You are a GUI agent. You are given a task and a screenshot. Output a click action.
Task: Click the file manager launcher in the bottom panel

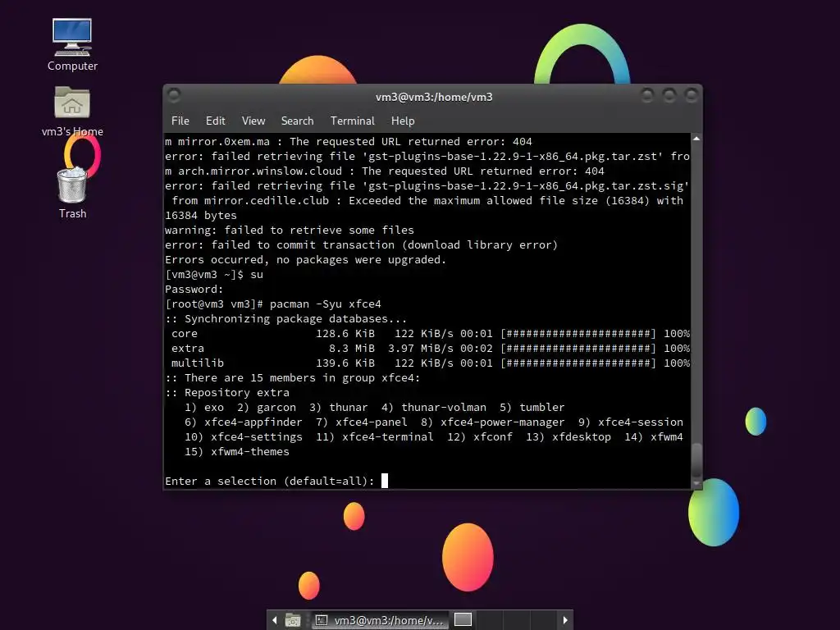click(x=293, y=620)
